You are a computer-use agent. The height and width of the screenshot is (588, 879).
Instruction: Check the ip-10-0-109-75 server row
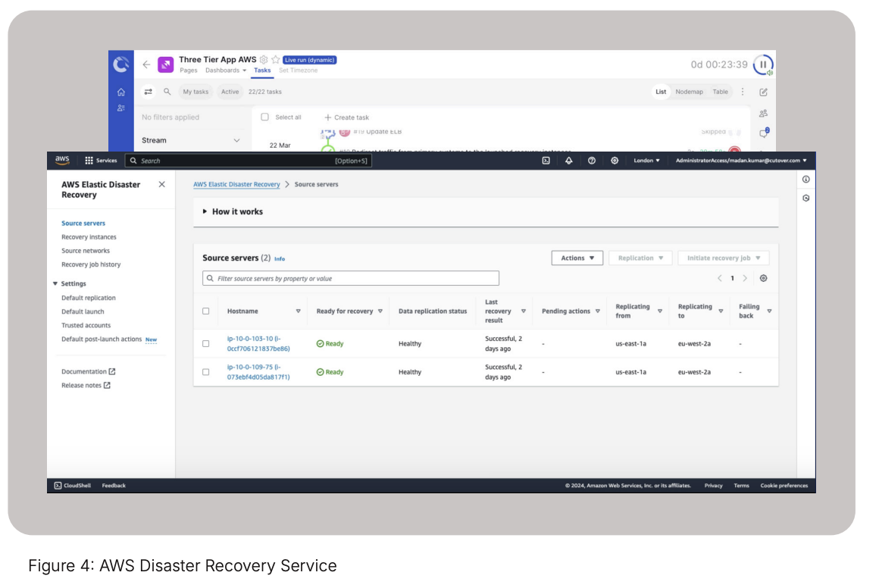point(206,372)
